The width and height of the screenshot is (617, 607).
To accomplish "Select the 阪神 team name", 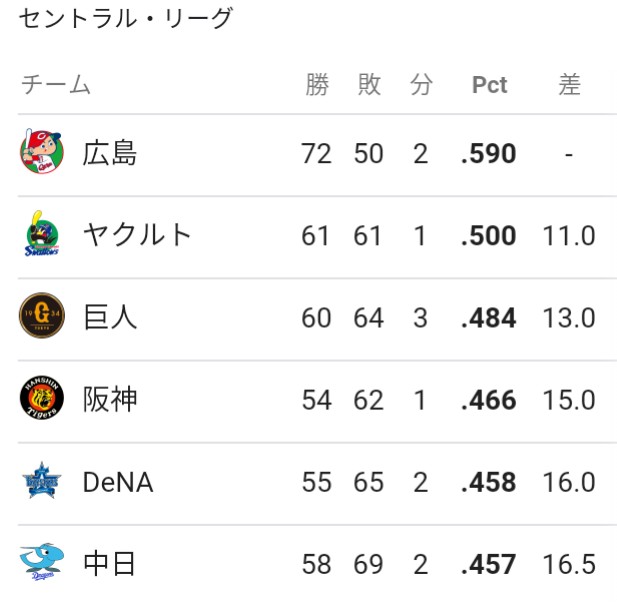I will click(x=110, y=399).
